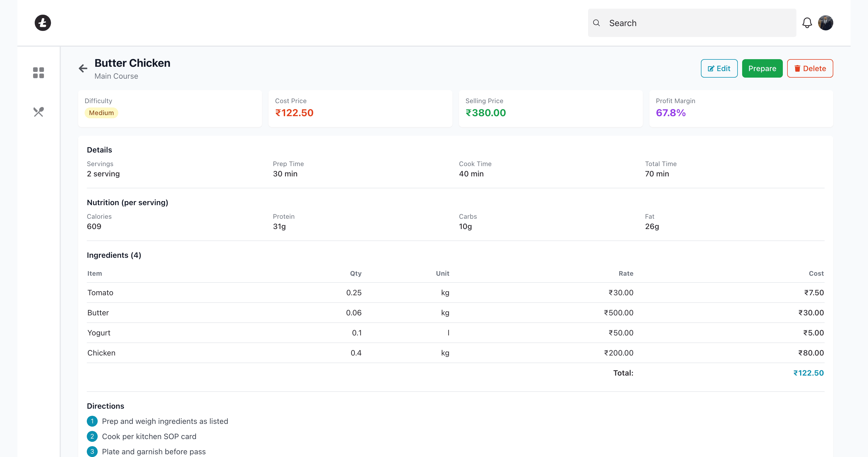Delete the Butter Chicken recipe
Screen dimensions: 868x457
(x=810, y=68)
